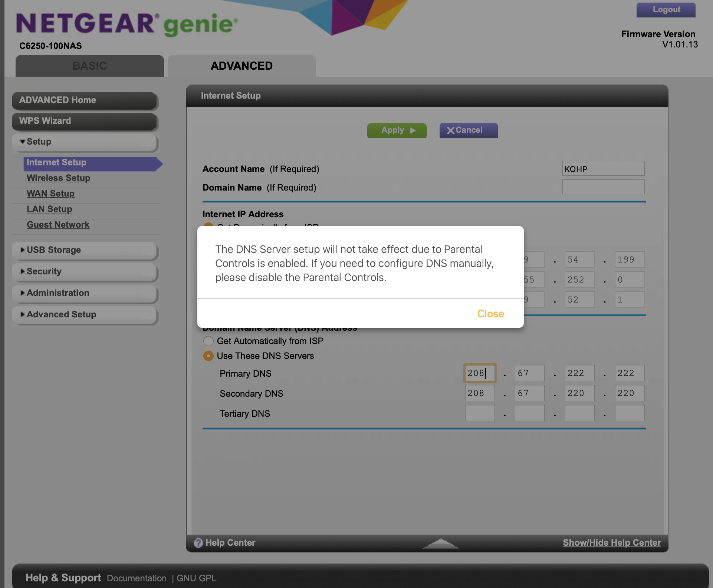Image resolution: width=713 pixels, height=588 pixels.
Task: Collapse the Setup section
Action: click(x=85, y=142)
